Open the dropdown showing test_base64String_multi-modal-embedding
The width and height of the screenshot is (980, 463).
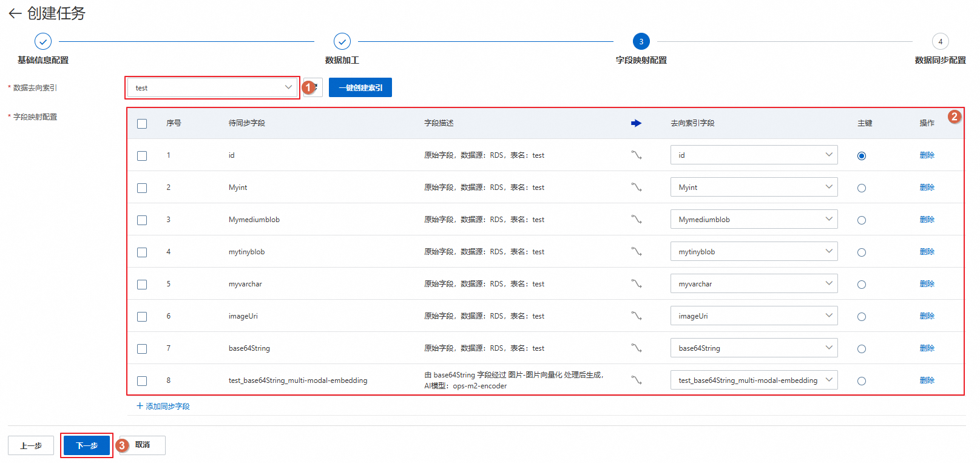coord(754,380)
